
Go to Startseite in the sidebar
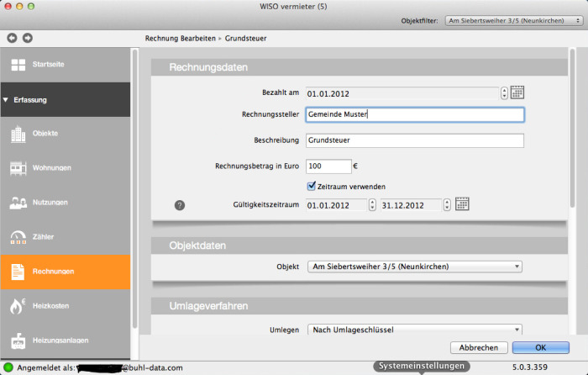48,65
